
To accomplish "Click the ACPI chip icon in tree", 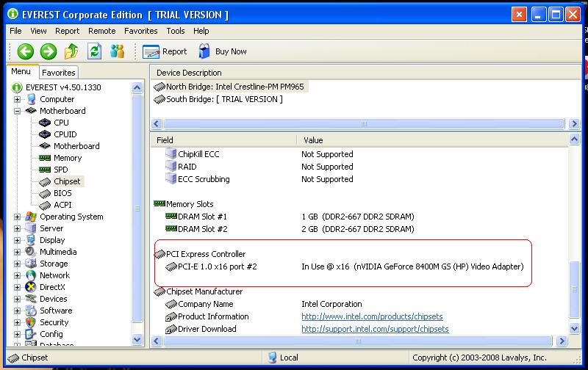I will [x=45, y=206].
